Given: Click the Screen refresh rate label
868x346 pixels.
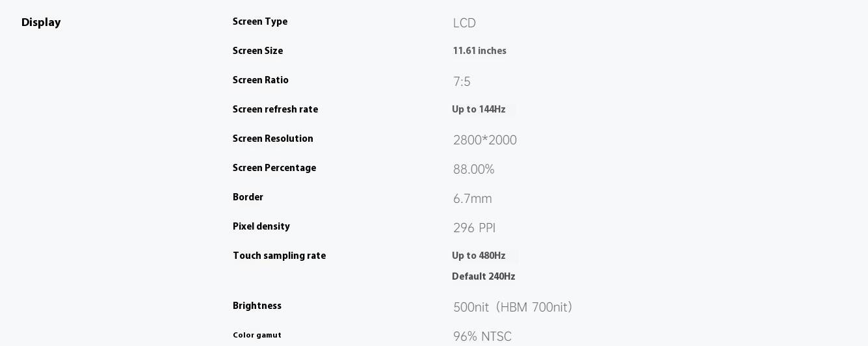Looking at the screenshot, I should tap(275, 110).
